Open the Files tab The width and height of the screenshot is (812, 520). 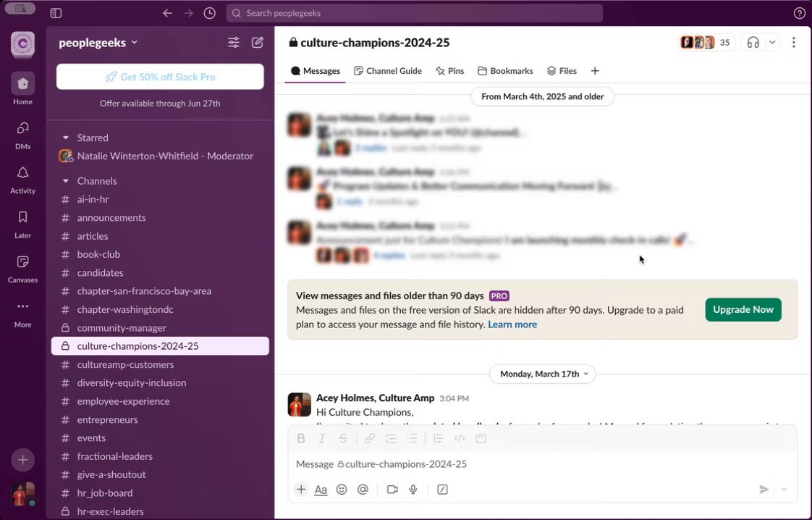tap(562, 71)
